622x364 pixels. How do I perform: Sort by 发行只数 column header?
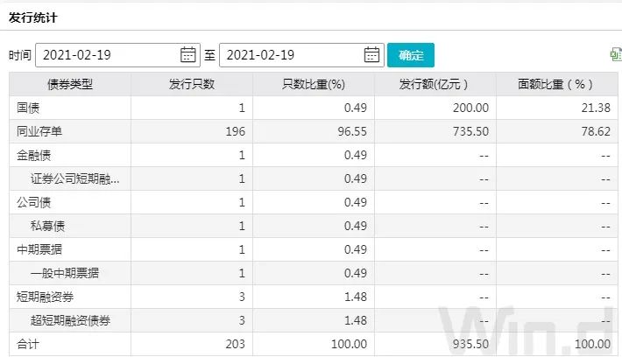[x=192, y=84]
